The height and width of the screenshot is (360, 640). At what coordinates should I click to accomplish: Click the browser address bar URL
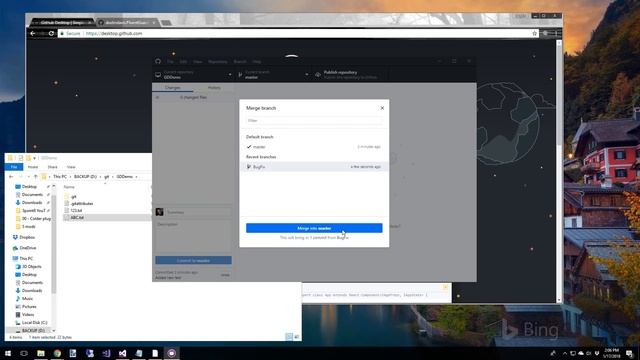point(114,33)
